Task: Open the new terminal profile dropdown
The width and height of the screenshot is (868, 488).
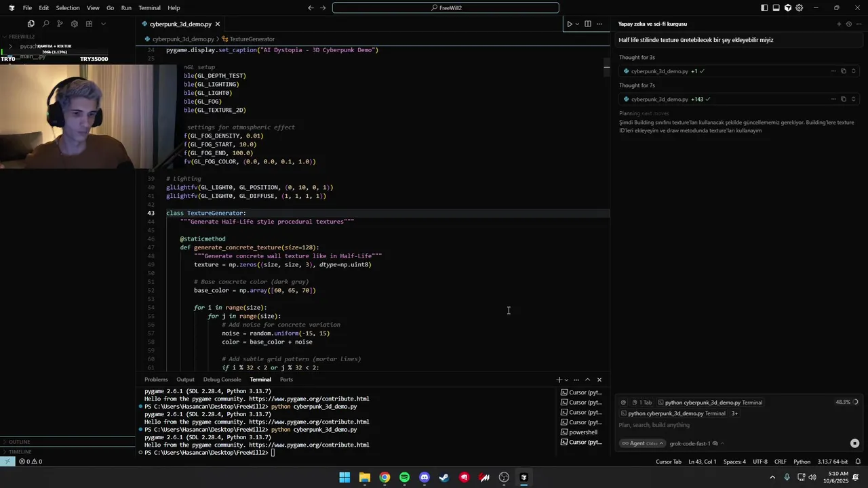Action: 566,380
